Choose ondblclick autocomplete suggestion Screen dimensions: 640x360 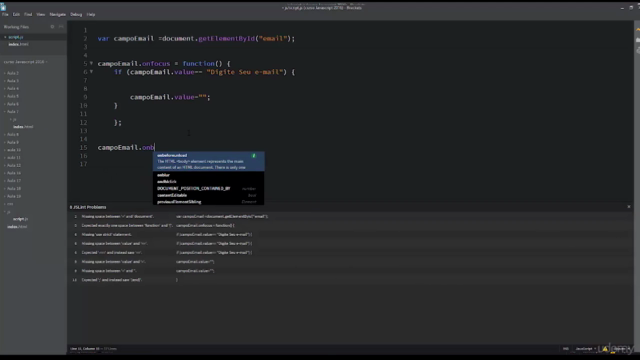click(209, 182)
